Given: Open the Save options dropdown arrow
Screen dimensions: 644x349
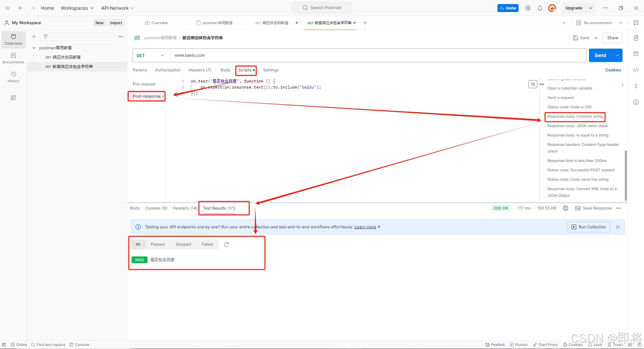Looking at the screenshot, I should click(596, 38).
